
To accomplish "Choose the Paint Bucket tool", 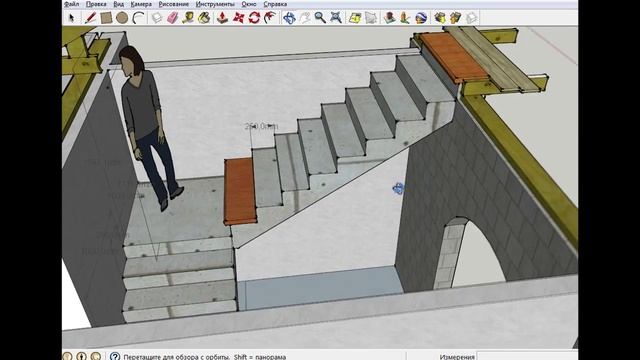I will tap(204, 18).
